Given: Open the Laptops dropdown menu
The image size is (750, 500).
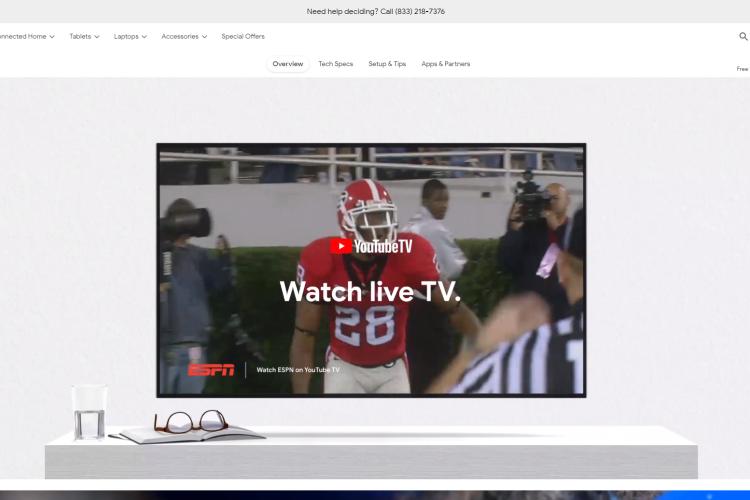Looking at the screenshot, I should (x=130, y=36).
